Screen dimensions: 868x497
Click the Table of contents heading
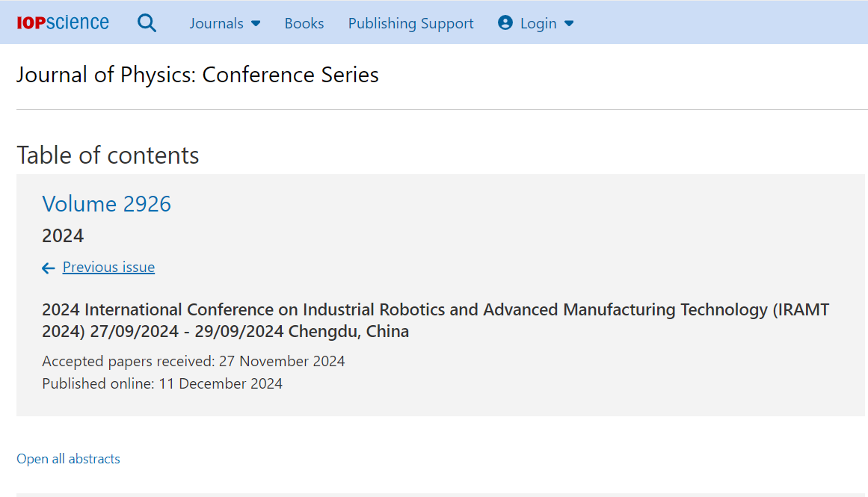[108, 155]
